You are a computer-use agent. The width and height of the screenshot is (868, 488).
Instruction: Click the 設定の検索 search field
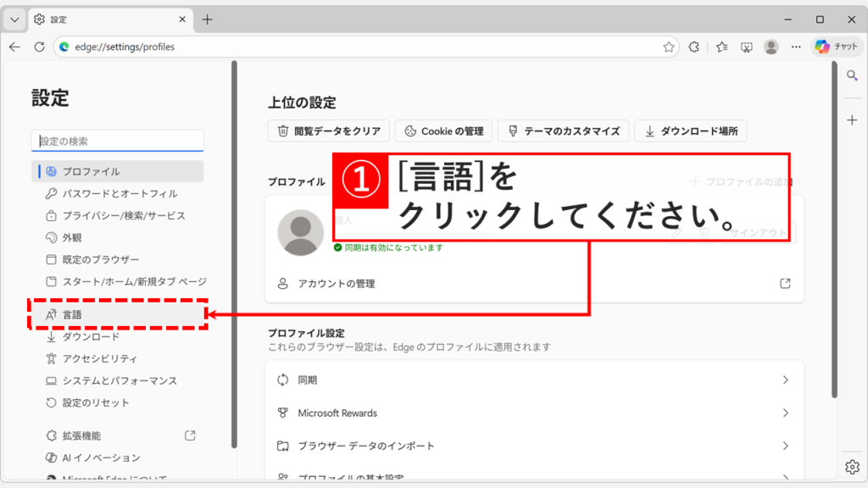[117, 140]
